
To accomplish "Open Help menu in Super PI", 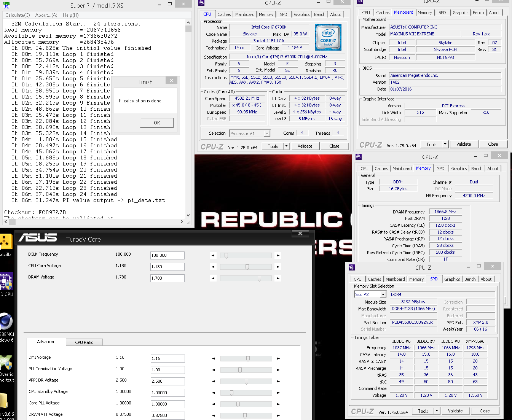I will point(71,15).
